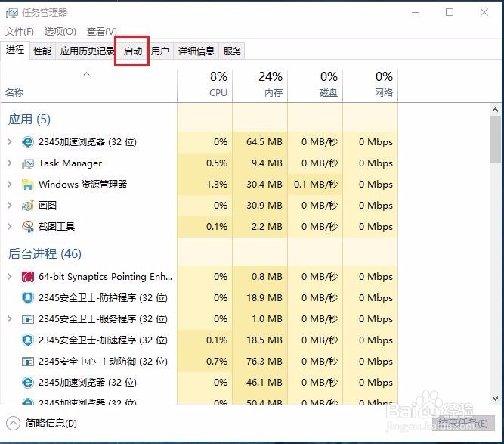The height and width of the screenshot is (444, 504).
Task: Switch to the 服务 tab
Action: (232, 51)
